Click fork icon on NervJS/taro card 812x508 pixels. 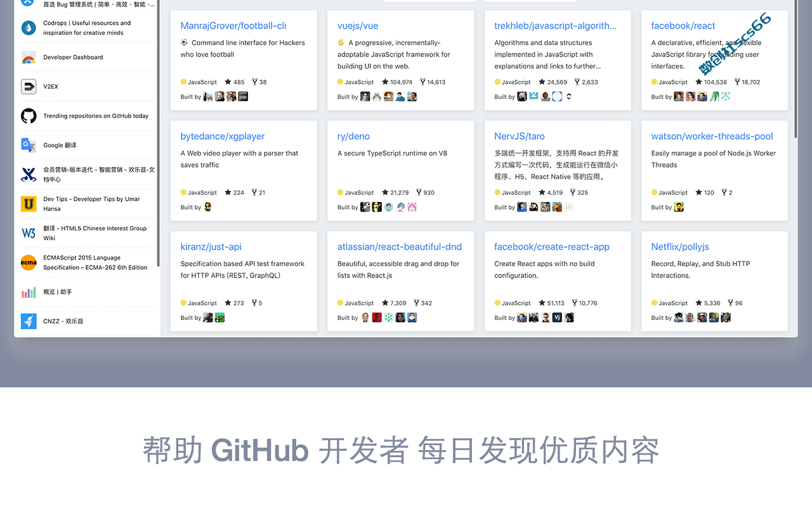pyautogui.click(x=573, y=192)
